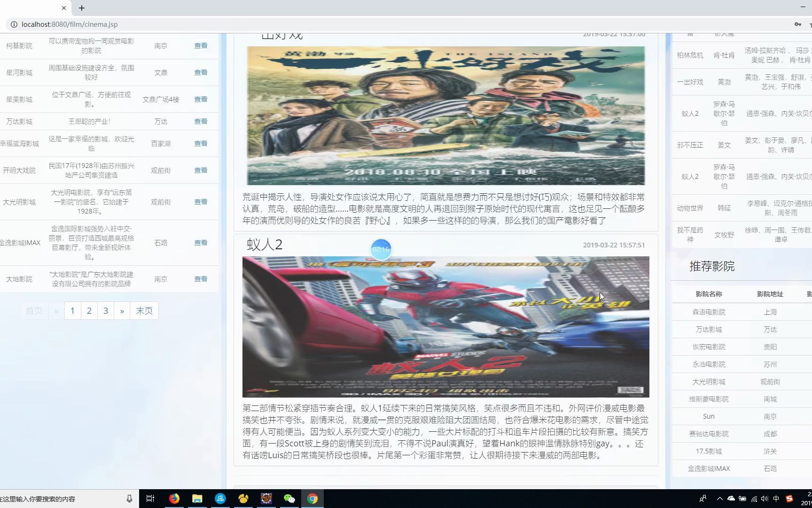Click the Sogou input method tray icon
The width and height of the screenshot is (812, 508).
(789, 499)
